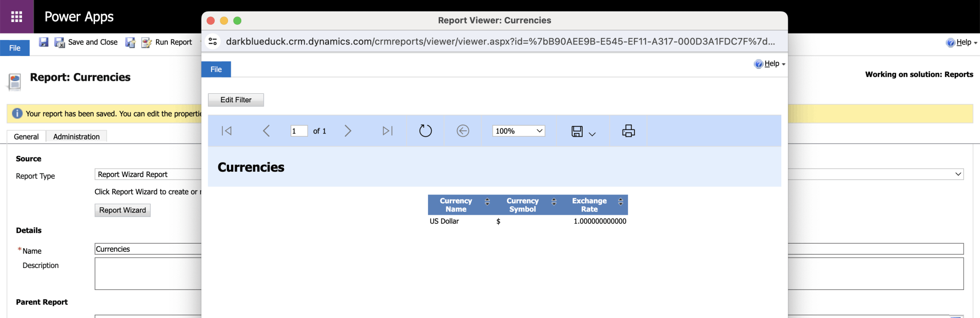The height and width of the screenshot is (318, 980).
Task: Switch to the Administration tab
Action: click(x=76, y=137)
